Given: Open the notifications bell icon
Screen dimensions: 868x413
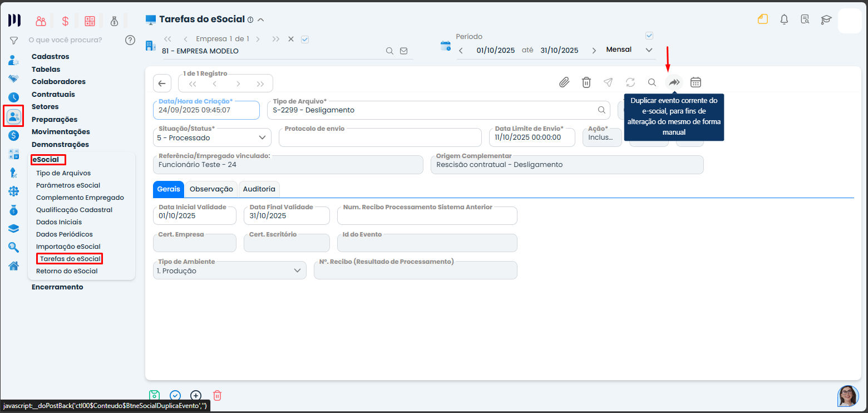Looking at the screenshot, I should (x=784, y=19).
